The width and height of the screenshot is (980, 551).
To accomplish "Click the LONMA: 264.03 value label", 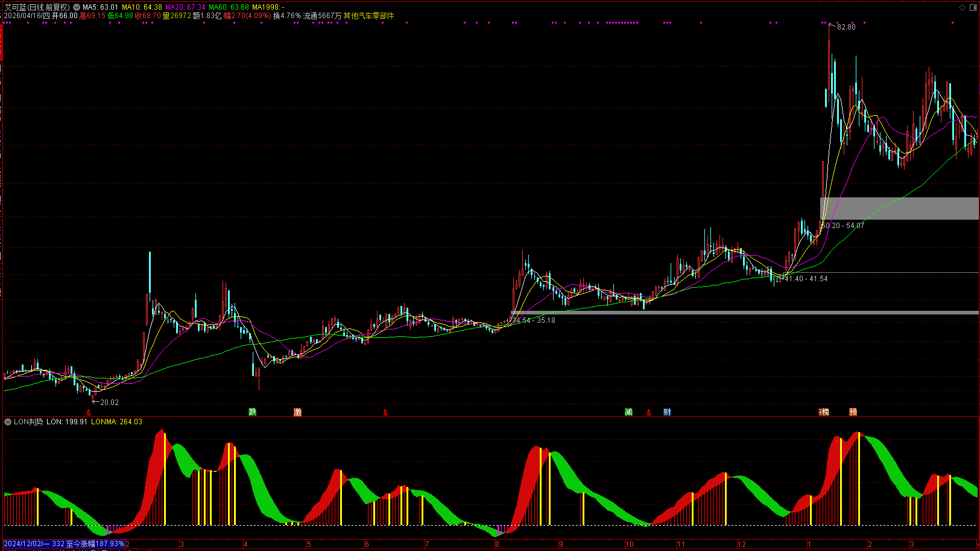I will (x=116, y=421).
